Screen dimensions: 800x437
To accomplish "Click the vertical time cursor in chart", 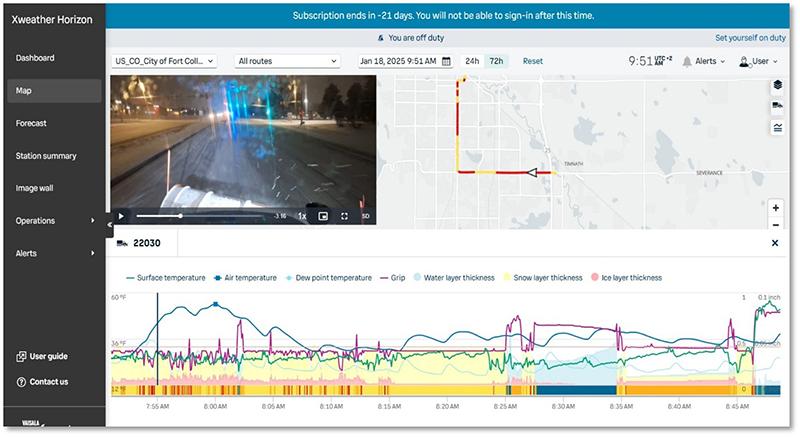I will coord(158,339).
